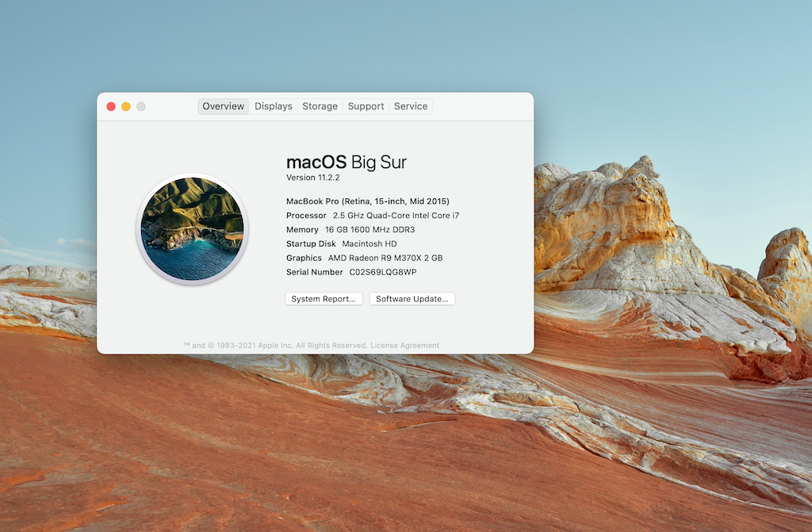
Task: Click the serial number C02S69LQG8WP
Action: [382, 272]
